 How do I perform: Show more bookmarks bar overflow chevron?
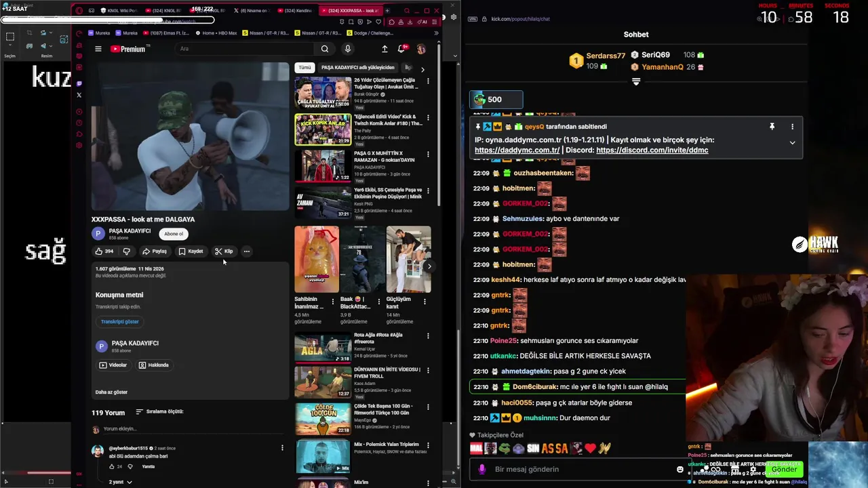point(436,33)
